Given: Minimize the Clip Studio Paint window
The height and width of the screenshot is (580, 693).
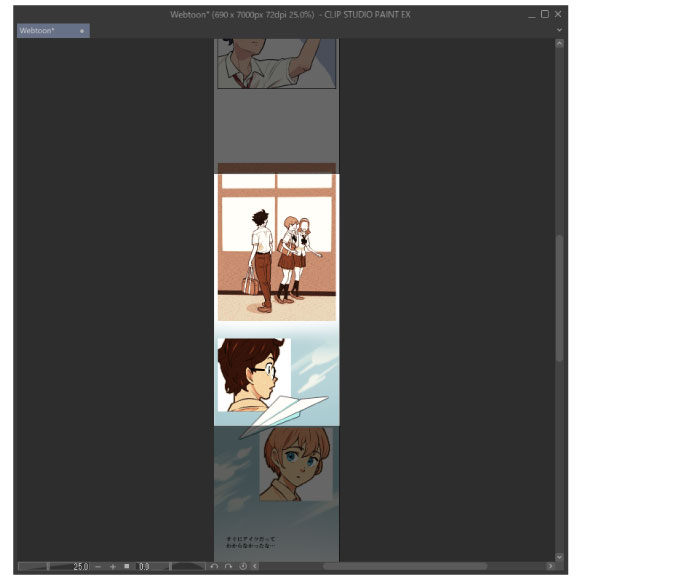Looking at the screenshot, I should click(x=531, y=15).
